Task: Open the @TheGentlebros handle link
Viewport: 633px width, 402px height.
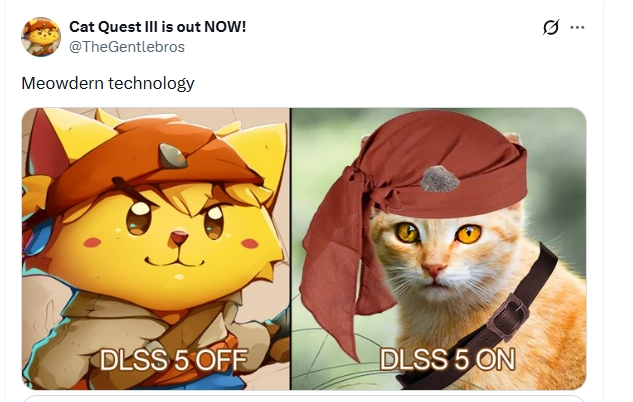Action: (127, 47)
